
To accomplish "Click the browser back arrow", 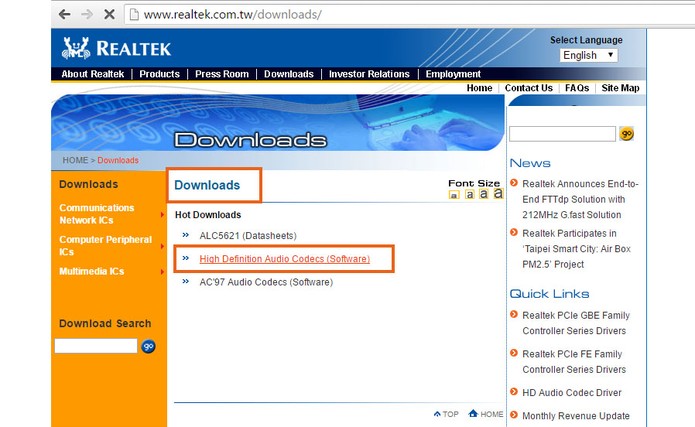I will (x=65, y=15).
